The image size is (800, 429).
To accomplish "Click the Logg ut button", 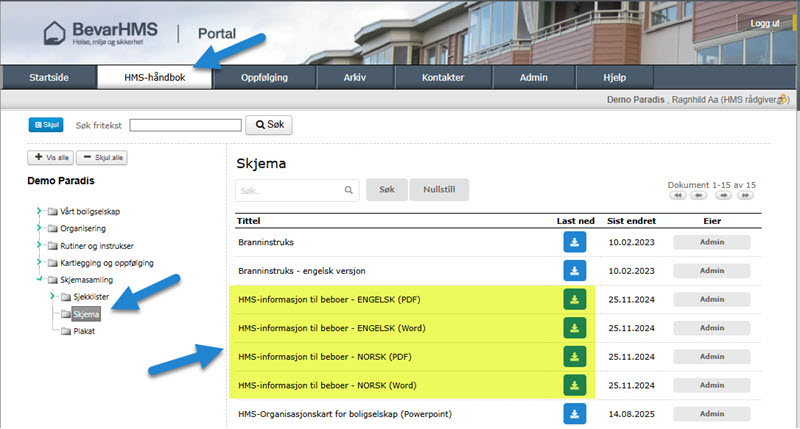I will coord(765,23).
